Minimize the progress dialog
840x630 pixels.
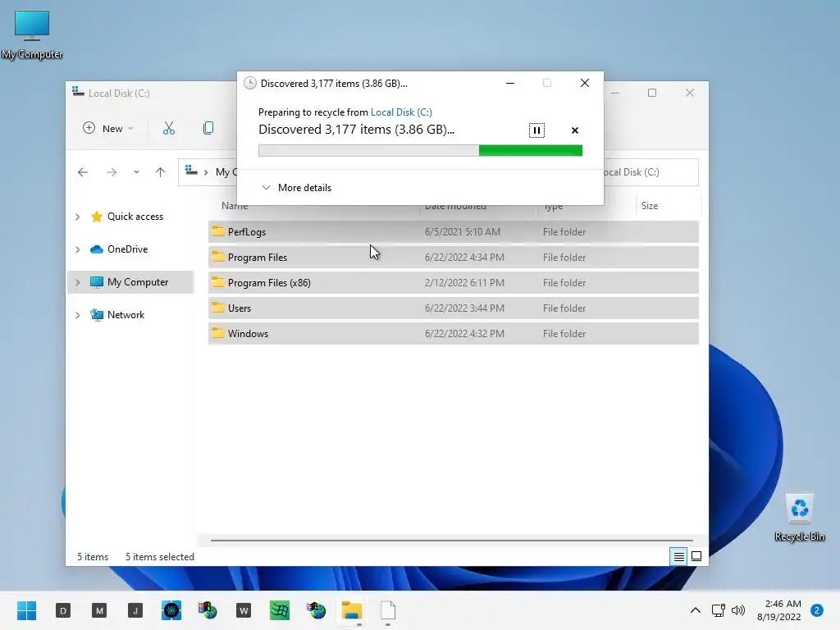510,83
